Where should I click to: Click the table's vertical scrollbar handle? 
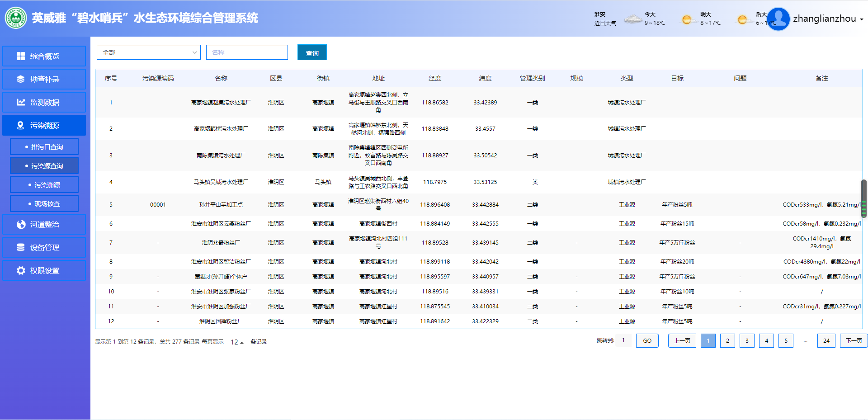[863, 199]
